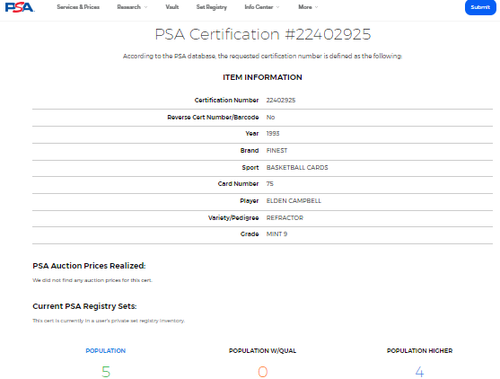Click the POPULATION W/QUAL label
This screenshot has height=379, width=500.
tap(263, 351)
